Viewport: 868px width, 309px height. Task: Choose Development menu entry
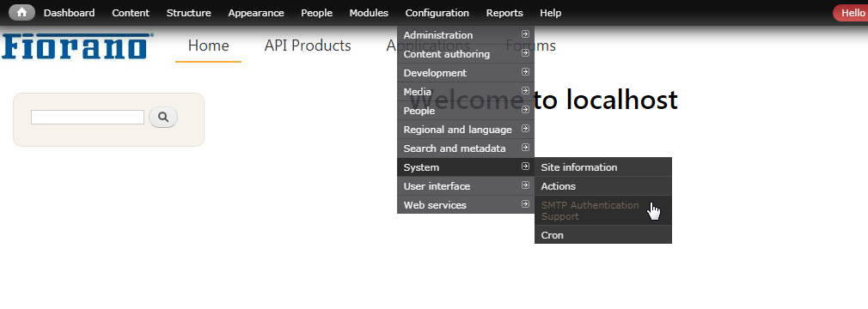click(466, 72)
